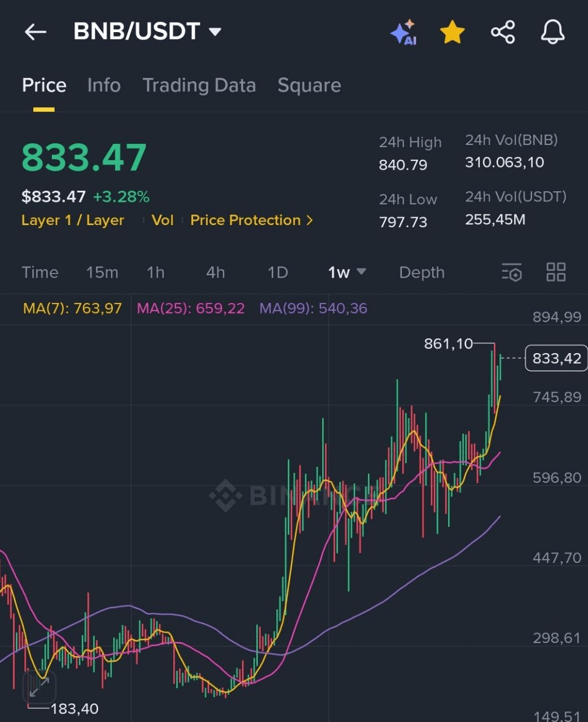Select the 1D chart interval
588x722 pixels.
(x=278, y=272)
